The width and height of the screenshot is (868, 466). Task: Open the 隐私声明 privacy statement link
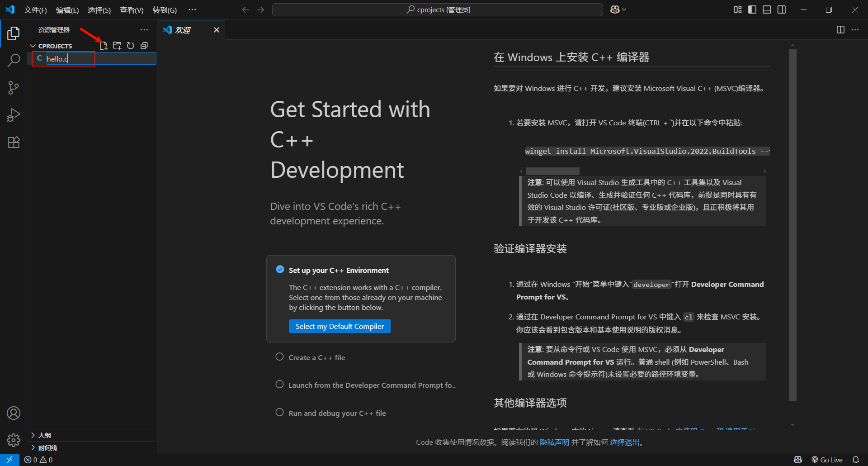tap(554, 442)
